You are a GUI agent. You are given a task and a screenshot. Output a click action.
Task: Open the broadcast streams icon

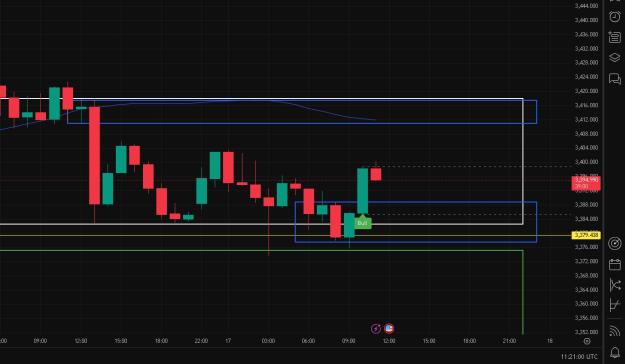coord(615,331)
